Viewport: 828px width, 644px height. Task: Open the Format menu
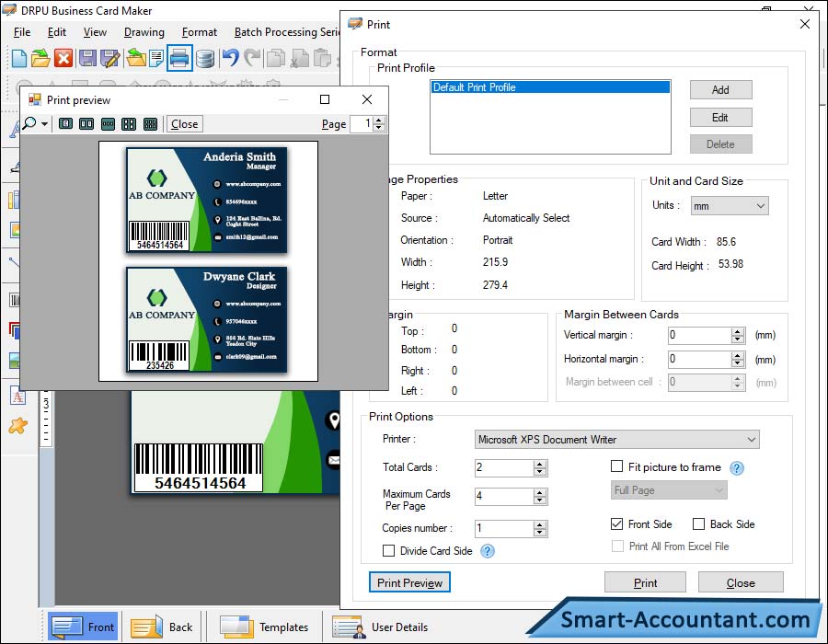199,32
